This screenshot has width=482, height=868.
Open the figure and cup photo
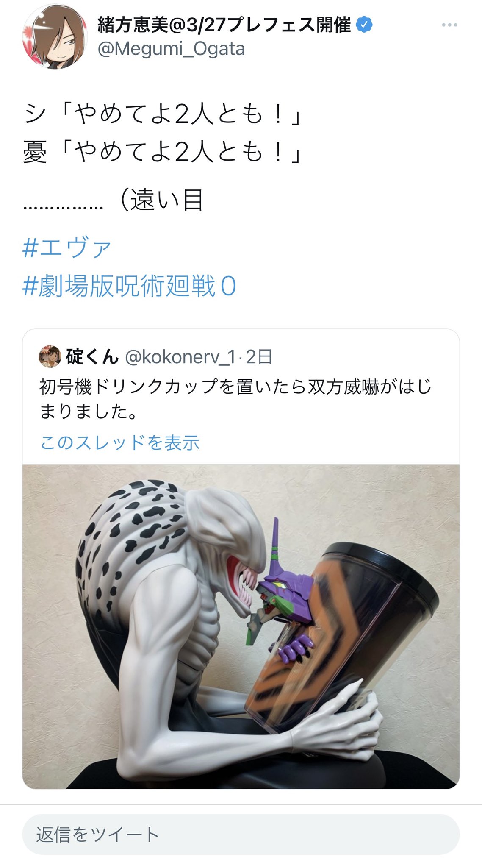(241, 626)
